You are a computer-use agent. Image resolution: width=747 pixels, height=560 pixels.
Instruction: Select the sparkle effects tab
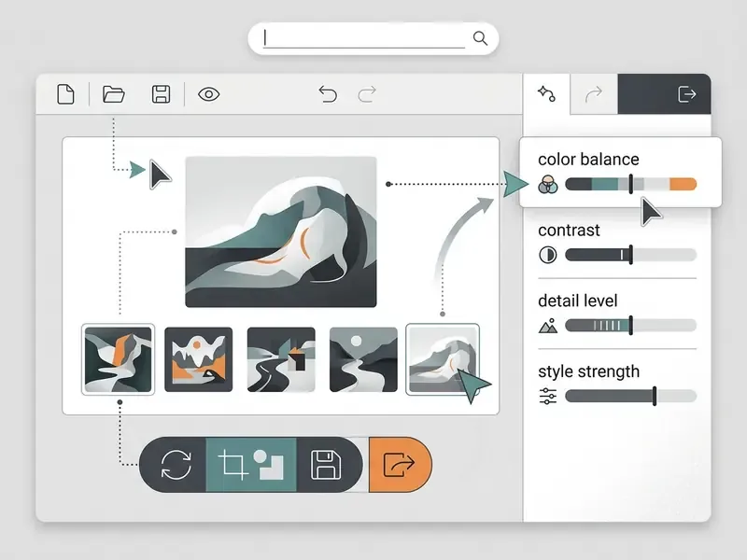pyautogui.click(x=546, y=94)
